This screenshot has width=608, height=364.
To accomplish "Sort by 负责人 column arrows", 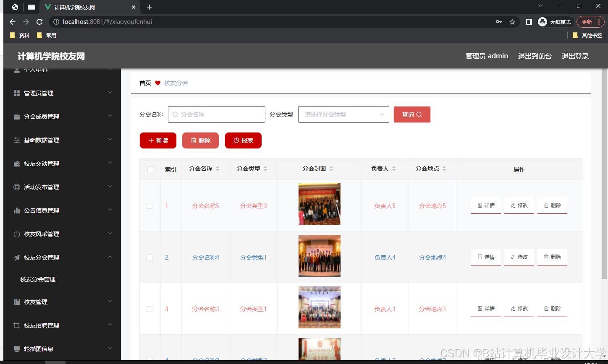I will (394, 169).
